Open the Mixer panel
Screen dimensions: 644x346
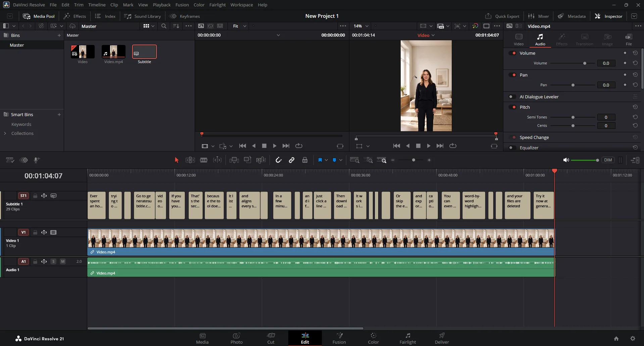538,16
